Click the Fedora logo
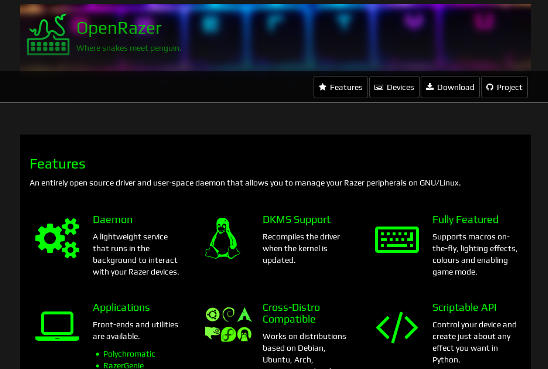 coord(228,334)
